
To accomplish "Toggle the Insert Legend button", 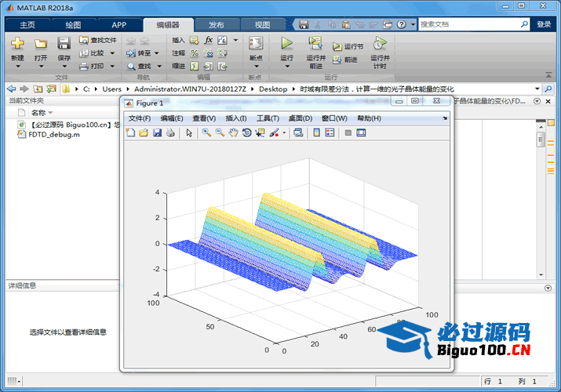I will 330,133.
